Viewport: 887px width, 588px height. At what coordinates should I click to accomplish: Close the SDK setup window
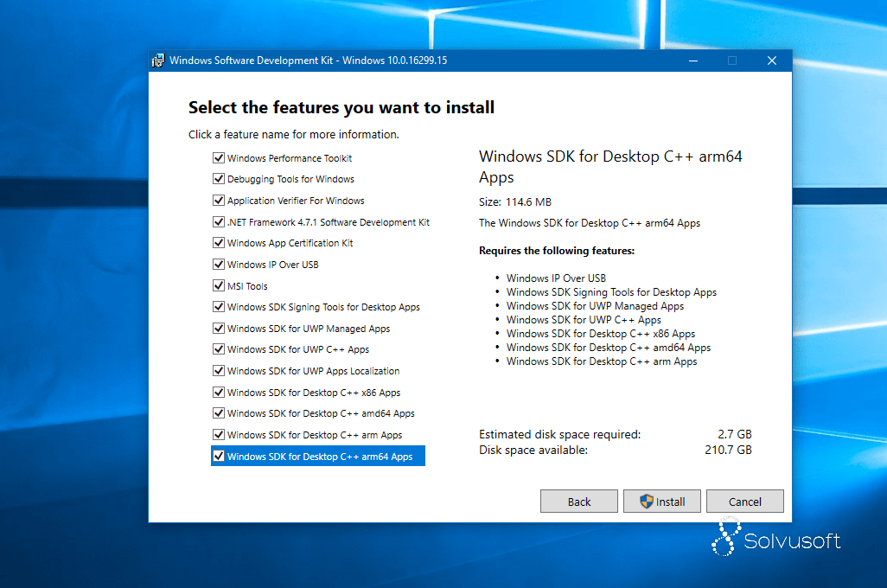pos(772,61)
